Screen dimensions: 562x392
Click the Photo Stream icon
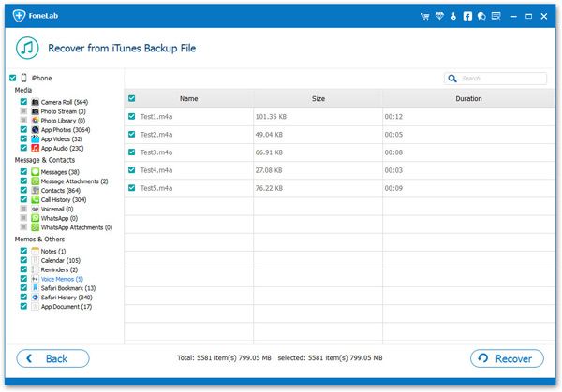(36, 111)
